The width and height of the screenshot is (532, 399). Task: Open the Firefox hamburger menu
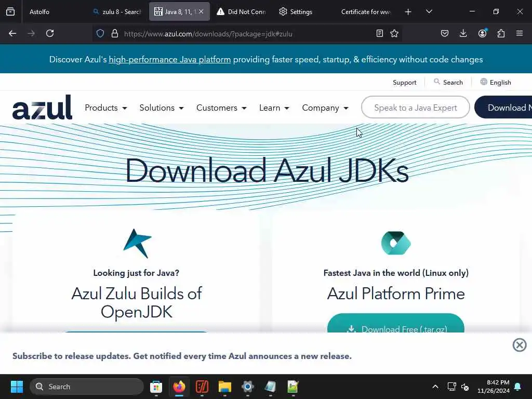click(x=520, y=33)
